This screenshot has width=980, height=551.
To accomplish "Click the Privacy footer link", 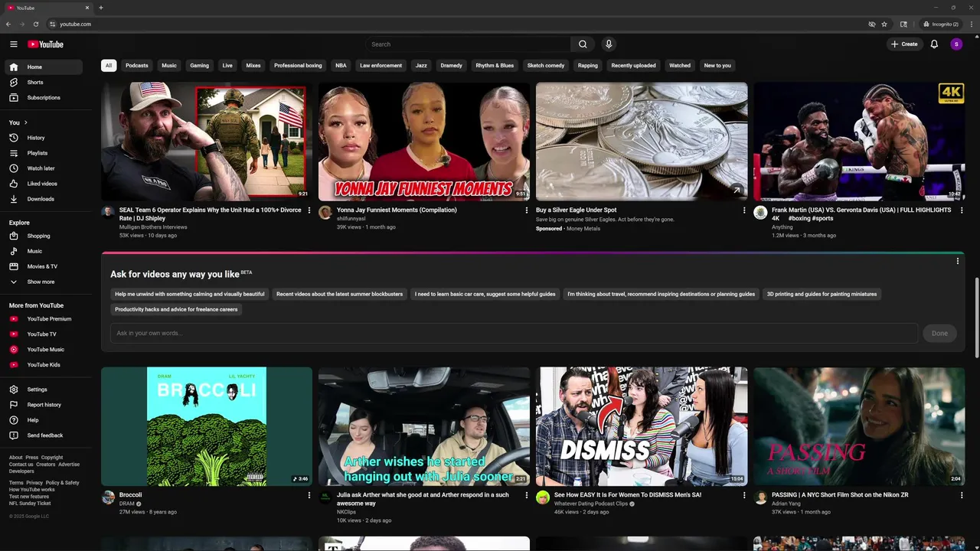I will pyautogui.click(x=34, y=483).
